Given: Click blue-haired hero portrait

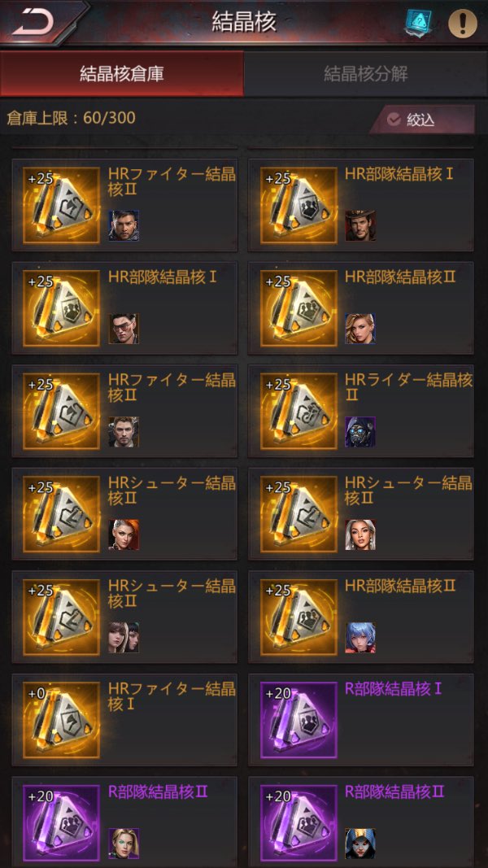Looking at the screenshot, I should click(360, 638).
